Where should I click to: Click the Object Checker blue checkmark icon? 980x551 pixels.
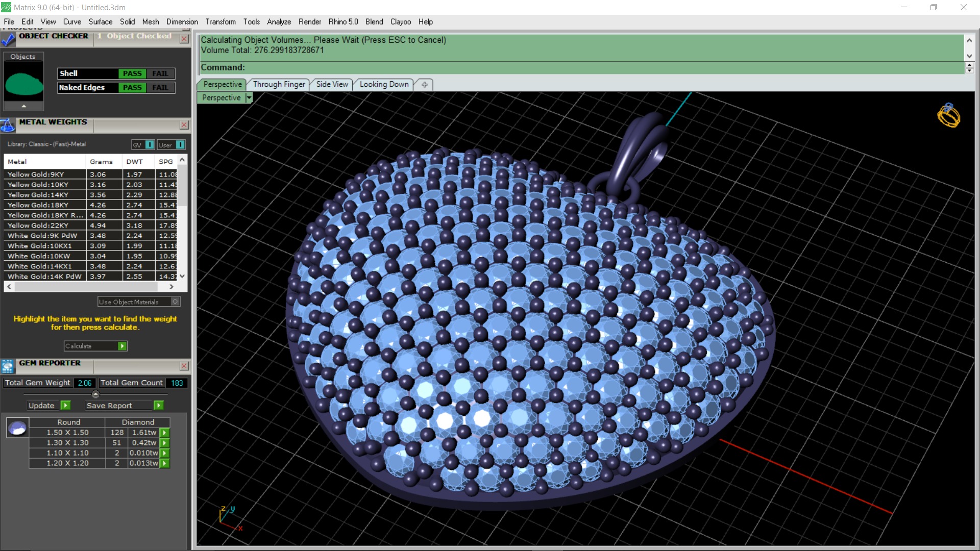click(8, 39)
